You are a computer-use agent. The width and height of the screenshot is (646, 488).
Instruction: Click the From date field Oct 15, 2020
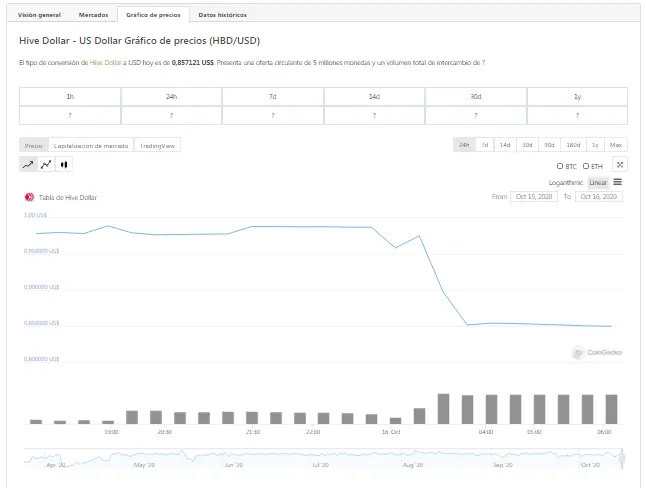pos(534,197)
